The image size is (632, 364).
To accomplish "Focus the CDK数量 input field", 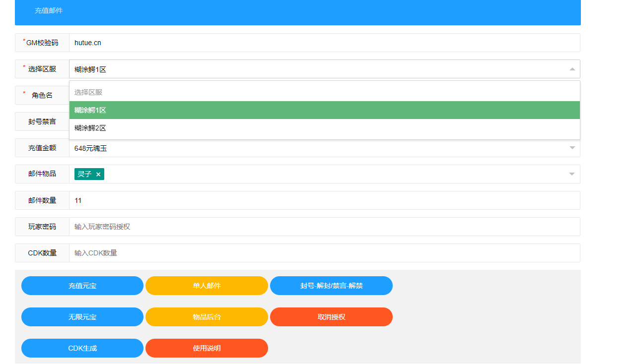I will [x=325, y=253].
